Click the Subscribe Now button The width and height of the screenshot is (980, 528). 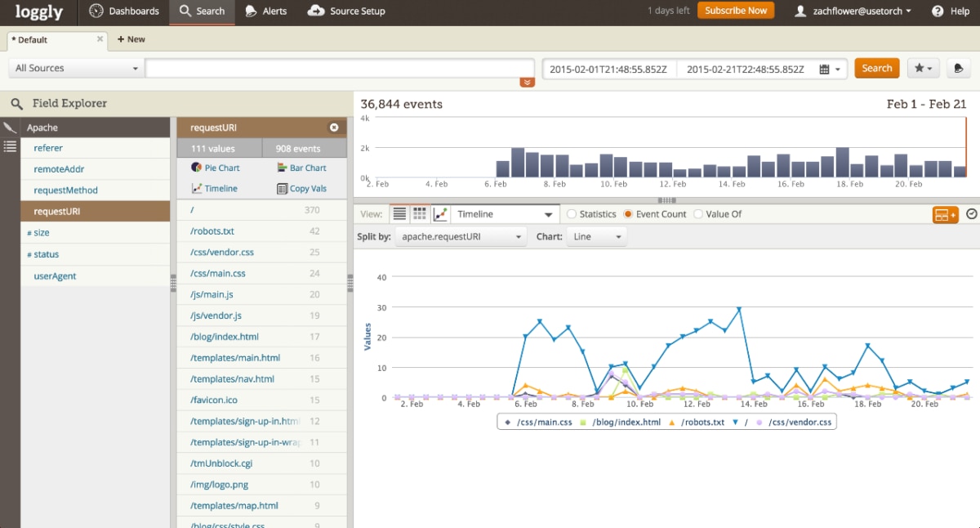pyautogui.click(x=735, y=11)
